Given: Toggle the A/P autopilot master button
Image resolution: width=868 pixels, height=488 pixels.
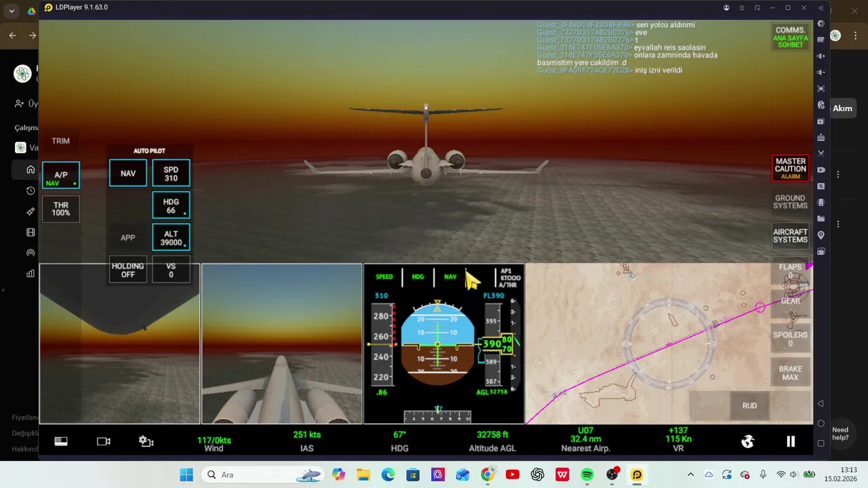Looking at the screenshot, I should coord(61,175).
